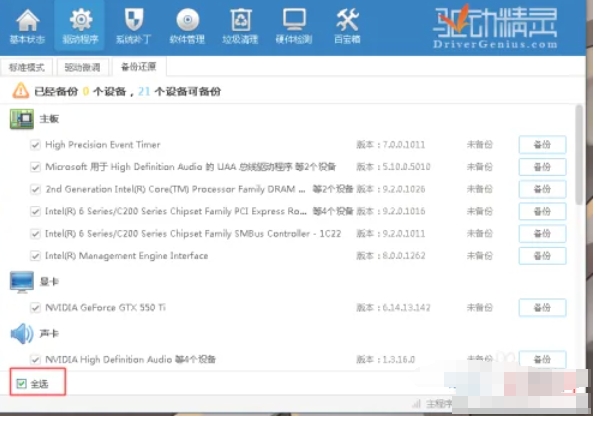Click the orange warning triangle icon
The height and width of the screenshot is (423, 595).
[x=20, y=91]
